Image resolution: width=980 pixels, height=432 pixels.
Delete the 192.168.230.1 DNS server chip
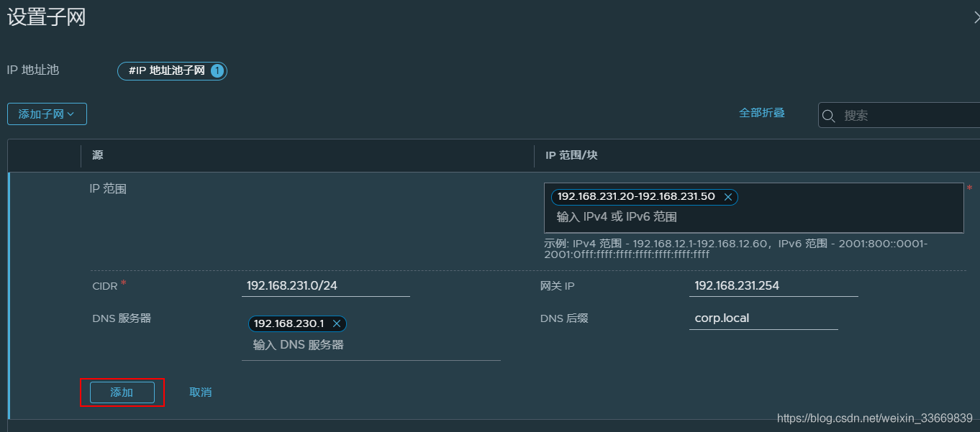pyautogui.click(x=336, y=324)
